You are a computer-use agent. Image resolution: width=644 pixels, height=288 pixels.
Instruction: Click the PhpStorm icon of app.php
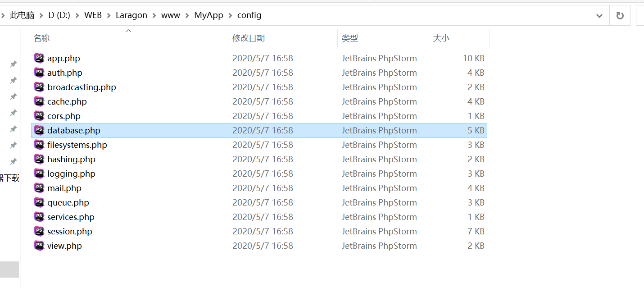pyautogui.click(x=39, y=58)
